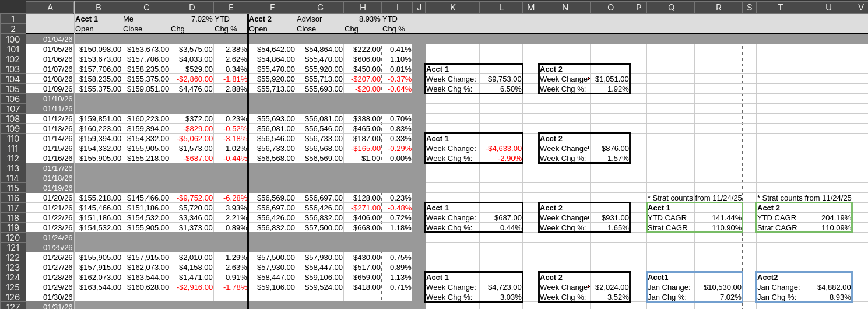The height and width of the screenshot is (309, 868).
Task: Click the -$165.00 Acct 2 change cell
Action: [363, 149]
